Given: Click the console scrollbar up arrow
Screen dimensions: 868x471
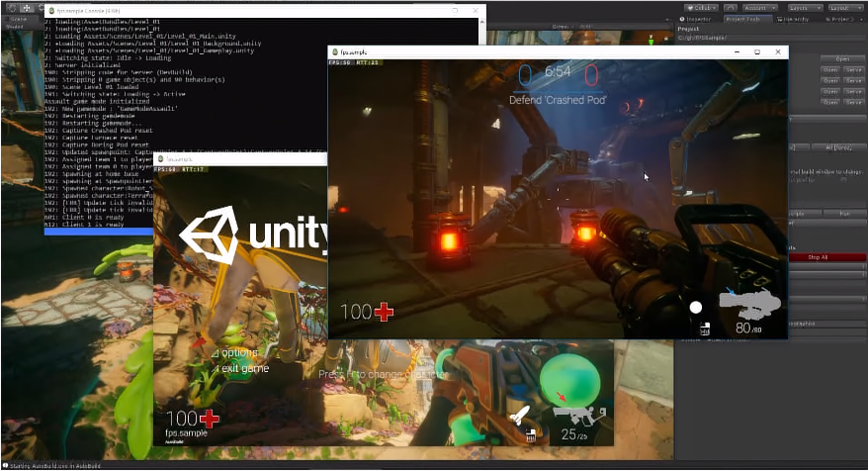Looking at the screenshot, I should pyautogui.click(x=481, y=22).
